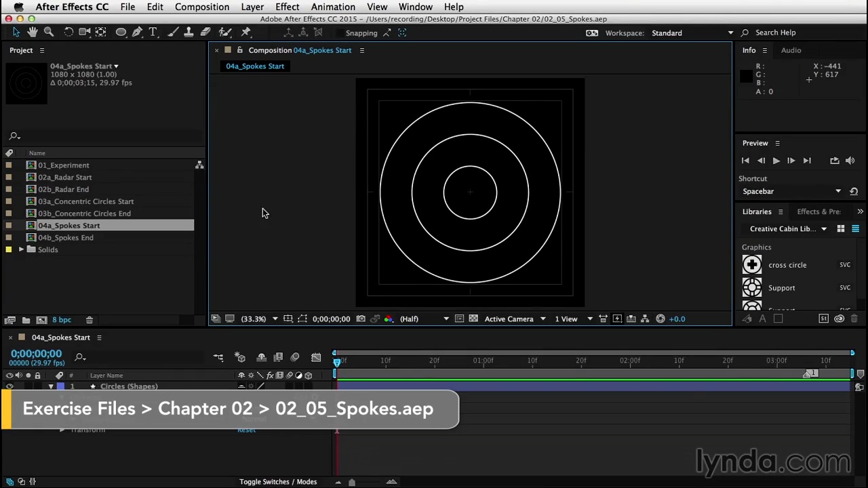The width and height of the screenshot is (868, 488).
Task: Select the Hand tool
Action: (33, 33)
